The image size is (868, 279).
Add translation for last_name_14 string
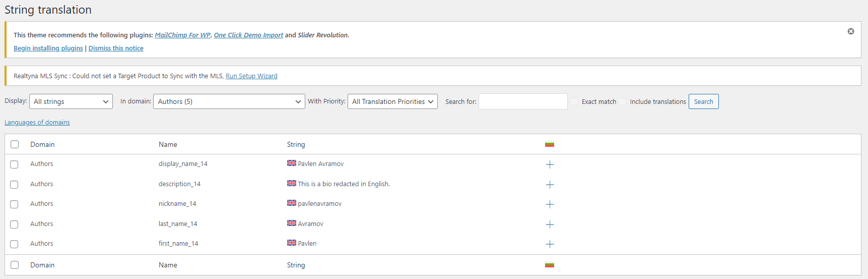click(550, 225)
